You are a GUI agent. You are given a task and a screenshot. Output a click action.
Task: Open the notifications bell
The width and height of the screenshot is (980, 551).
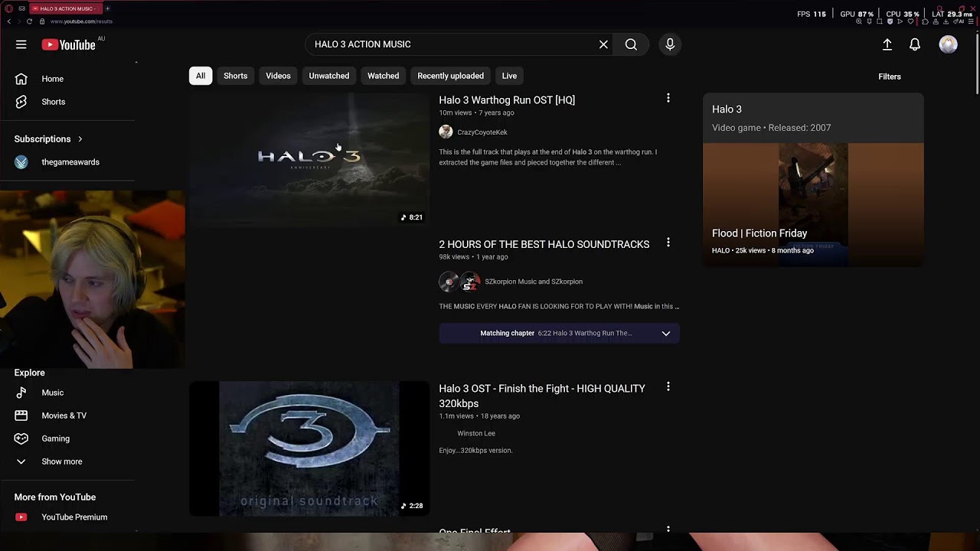915,44
